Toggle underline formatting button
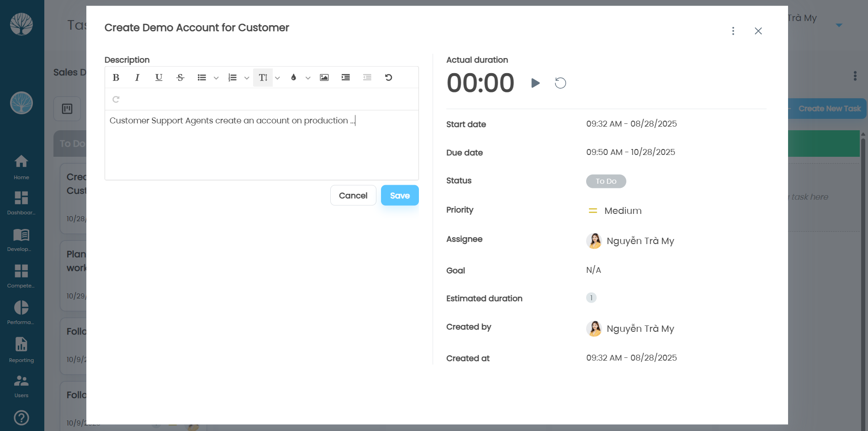Viewport: 868px width, 431px height. tap(159, 78)
